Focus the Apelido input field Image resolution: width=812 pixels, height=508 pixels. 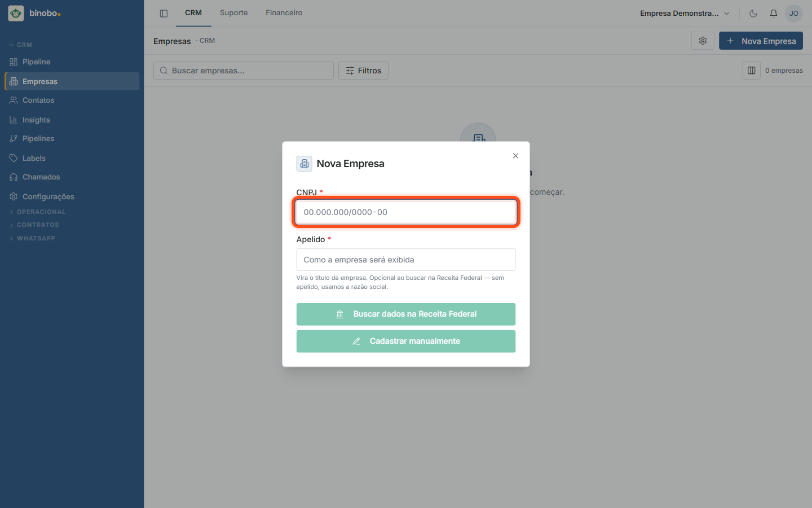point(406,260)
